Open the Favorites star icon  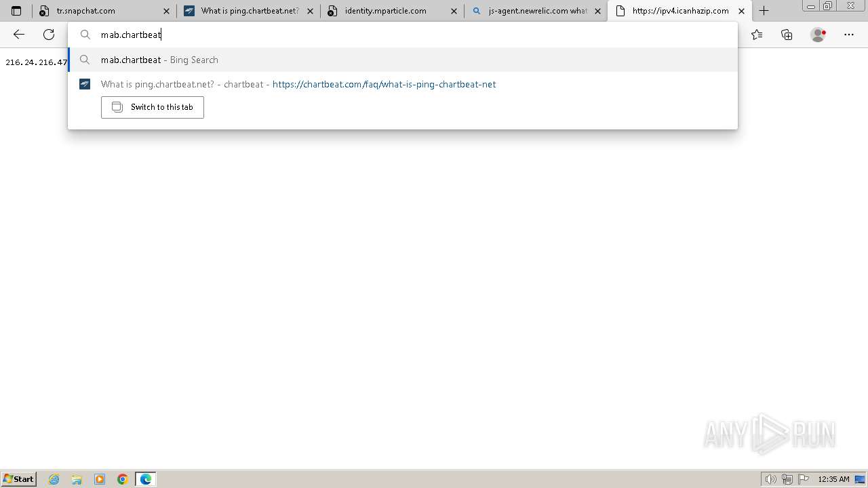757,35
